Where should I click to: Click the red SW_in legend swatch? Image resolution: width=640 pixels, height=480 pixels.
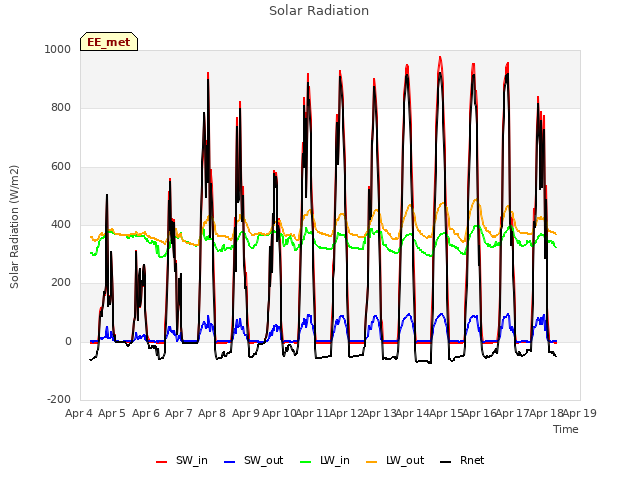(161, 462)
